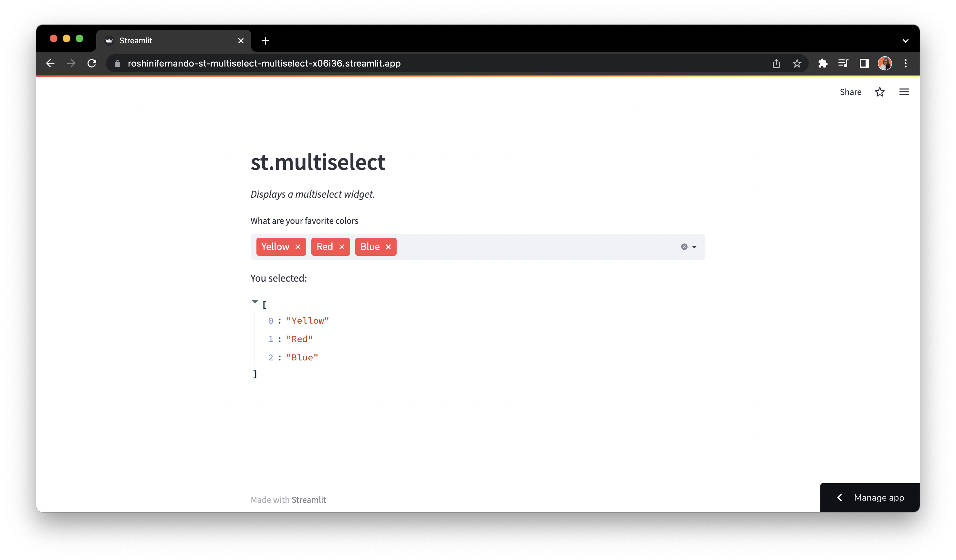Viewport: 956px width, 560px height.
Task: Open the Chrome profile avatar
Action: [885, 63]
